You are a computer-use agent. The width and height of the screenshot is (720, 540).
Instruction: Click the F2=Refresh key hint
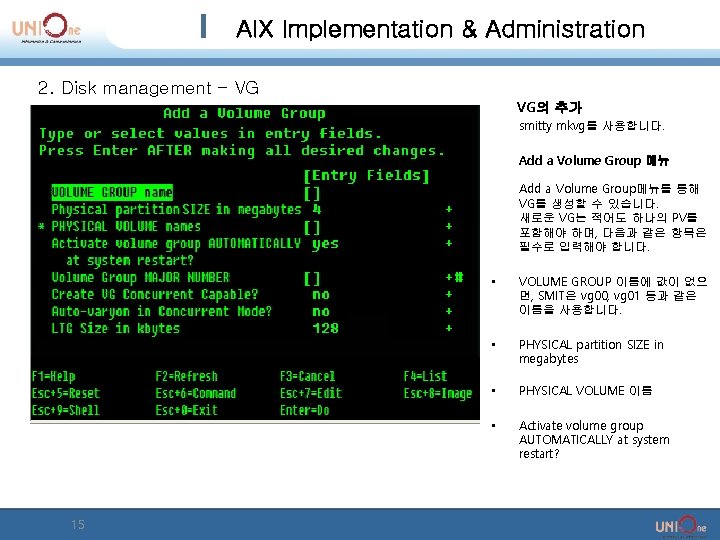pos(186,377)
